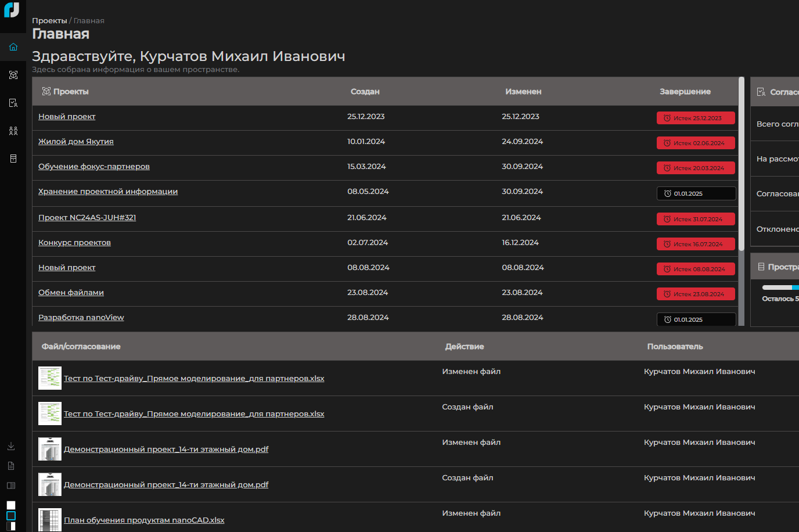Image resolution: width=799 pixels, height=532 pixels.
Task: Click the Home icon in sidebar
Action: coord(13,47)
